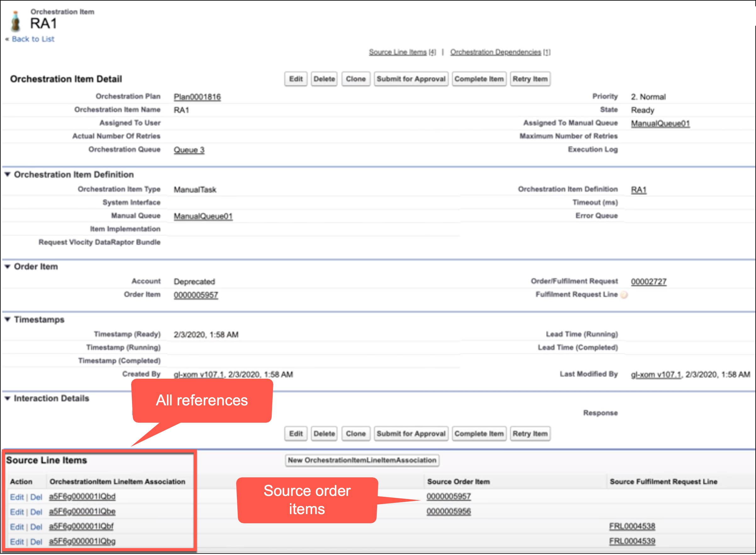Jump to Source Line Items via top link
Viewport: 756px width, 555px height.
(398, 52)
